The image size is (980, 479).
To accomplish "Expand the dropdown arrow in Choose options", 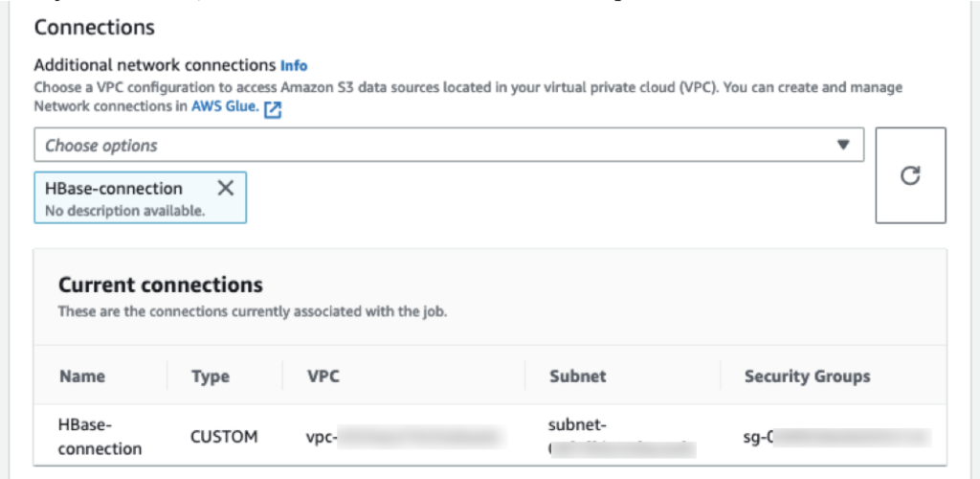I will pyautogui.click(x=843, y=145).
